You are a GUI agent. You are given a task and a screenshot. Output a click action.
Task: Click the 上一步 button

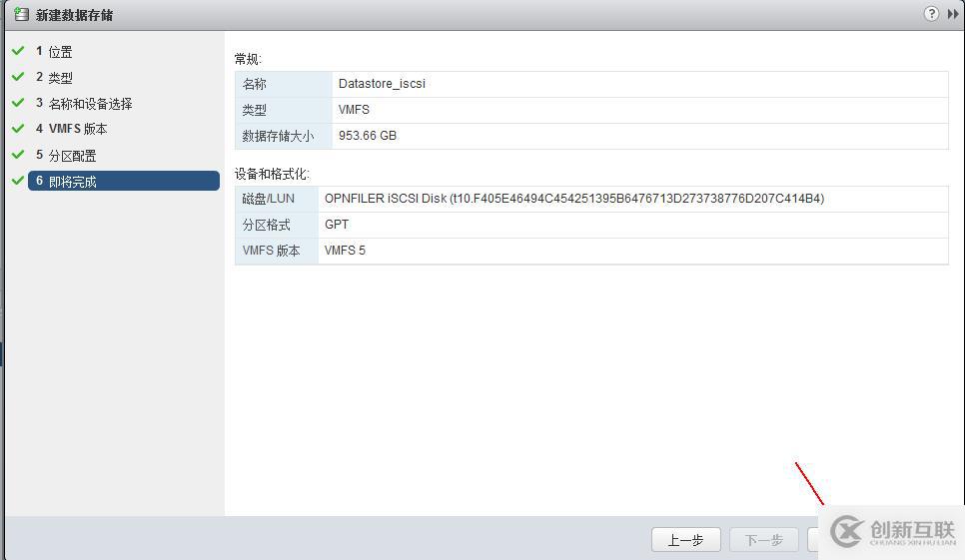tap(685, 540)
